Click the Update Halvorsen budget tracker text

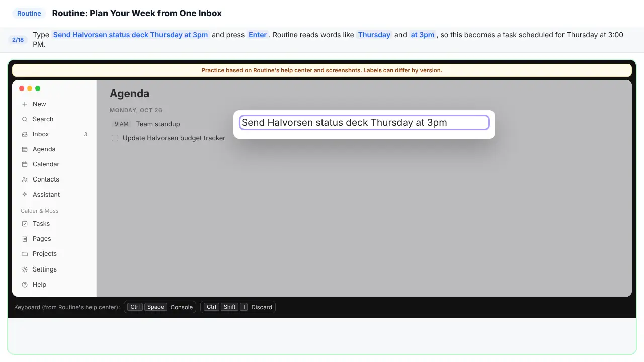coord(174,138)
